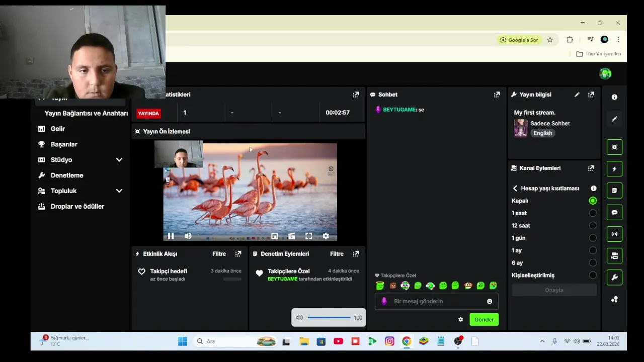Open chat settings gear icon
Screen dimensions: 644x362
click(x=460, y=319)
